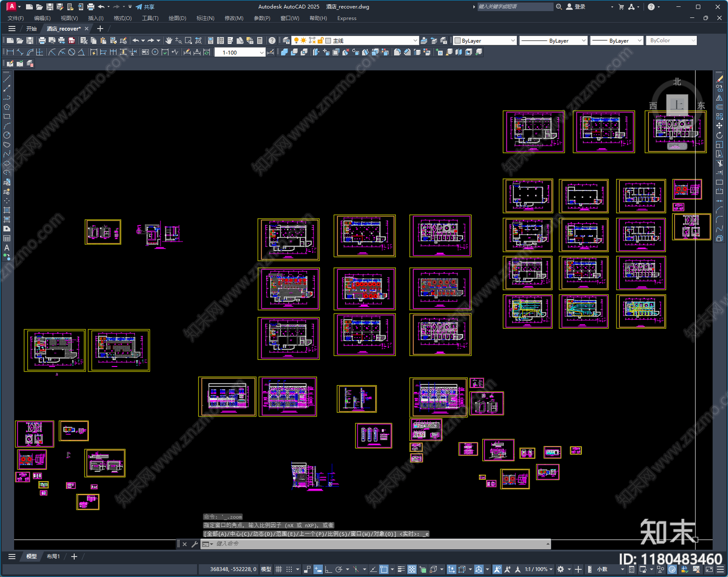Click the 登录 sign-in button
The height and width of the screenshot is (577, 728).
coord(576,7)
